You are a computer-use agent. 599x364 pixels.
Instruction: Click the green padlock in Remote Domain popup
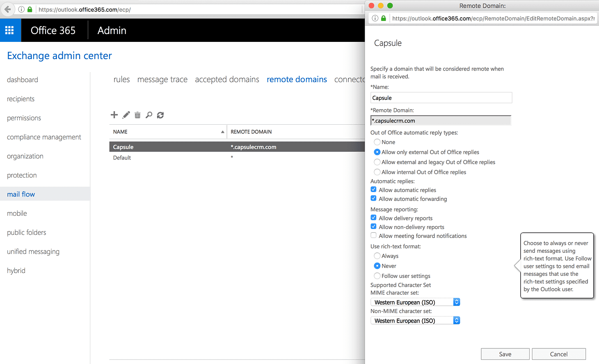click(384, 18)
